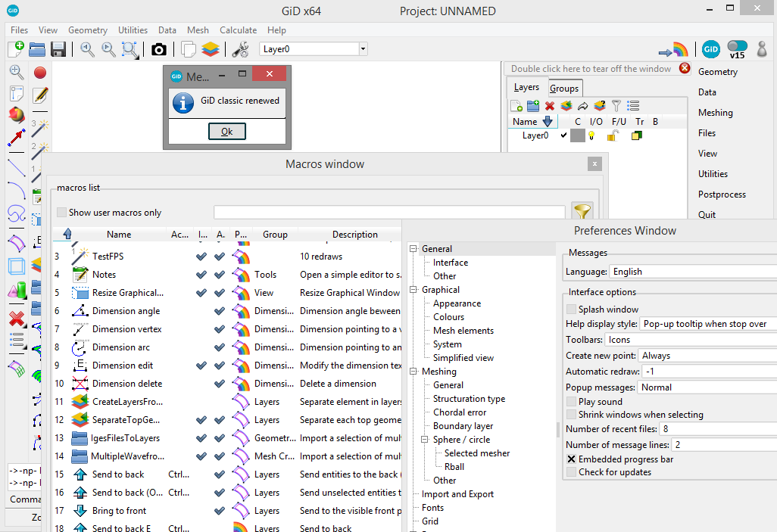Click the New project icon in toolbar

coord(17,49)
